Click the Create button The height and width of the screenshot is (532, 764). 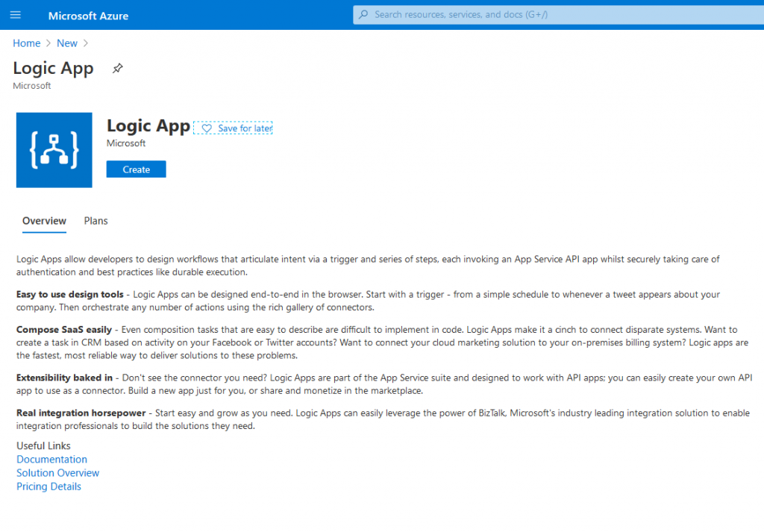tap(136, 169)
